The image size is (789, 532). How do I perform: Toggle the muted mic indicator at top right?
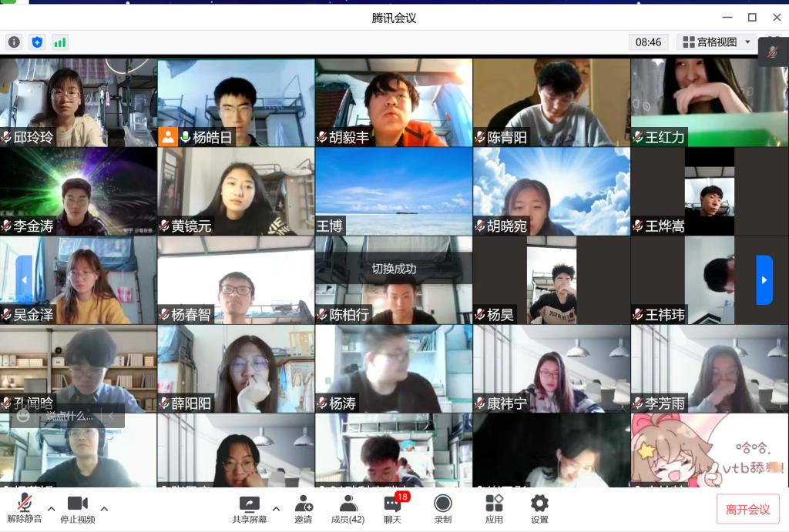(773, 52)
